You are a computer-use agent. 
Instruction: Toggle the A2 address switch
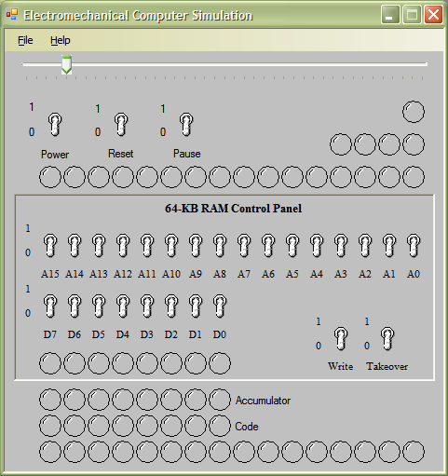click(x=365, y=245)
